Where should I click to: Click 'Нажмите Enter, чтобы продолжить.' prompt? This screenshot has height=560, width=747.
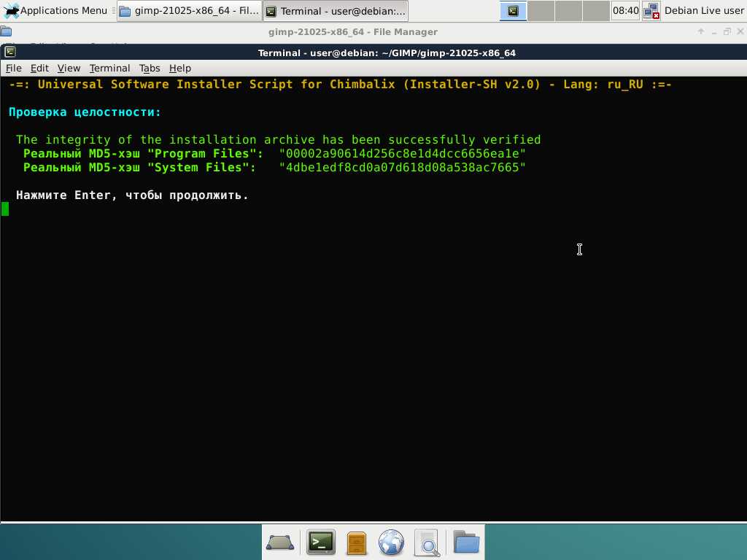click(132, 195)
